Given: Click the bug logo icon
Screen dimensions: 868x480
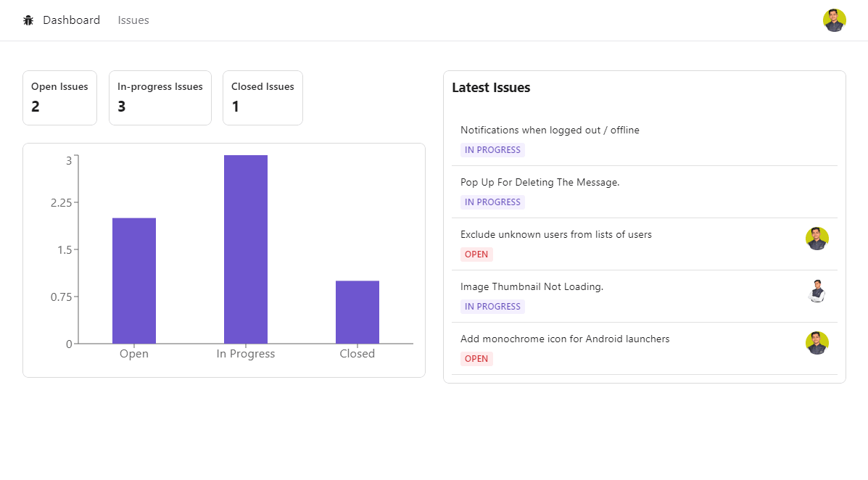Looking at the screenshot, I should click(x=28, y=20).
